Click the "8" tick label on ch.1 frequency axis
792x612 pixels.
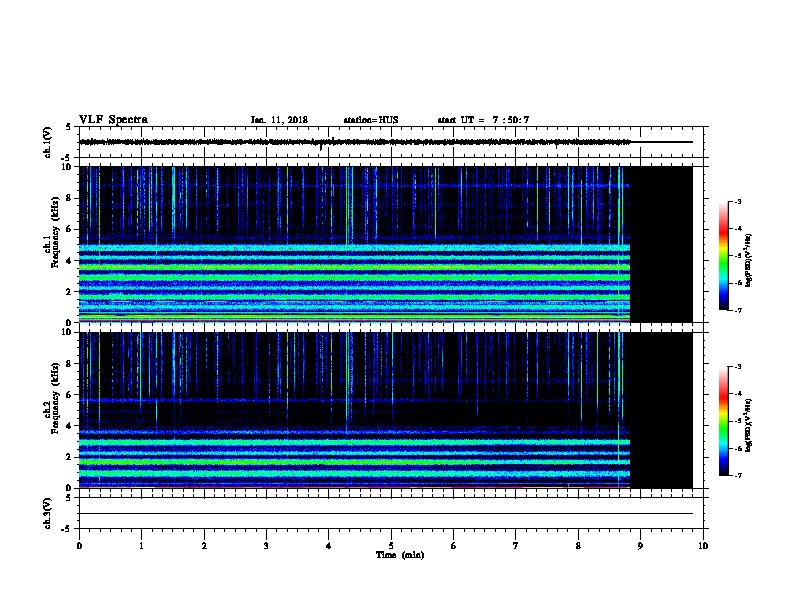[70, 198]
